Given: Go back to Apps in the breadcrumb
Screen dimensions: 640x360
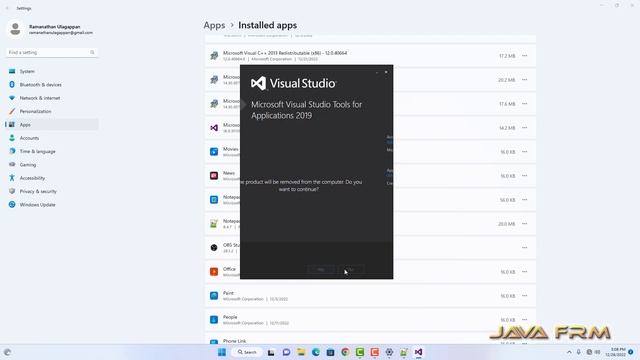Looking at the screenshot, I should point(214,25).
